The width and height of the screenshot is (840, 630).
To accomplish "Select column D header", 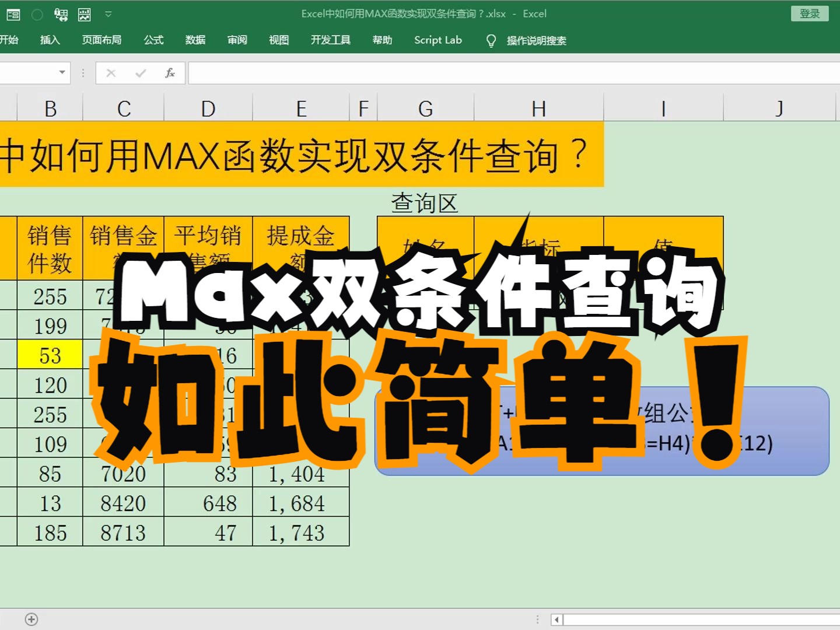I will click(x=208, y=108).
